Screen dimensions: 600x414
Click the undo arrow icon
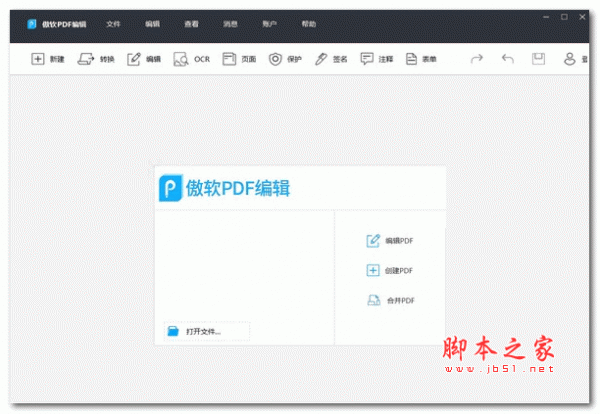(x=507, y=59)
